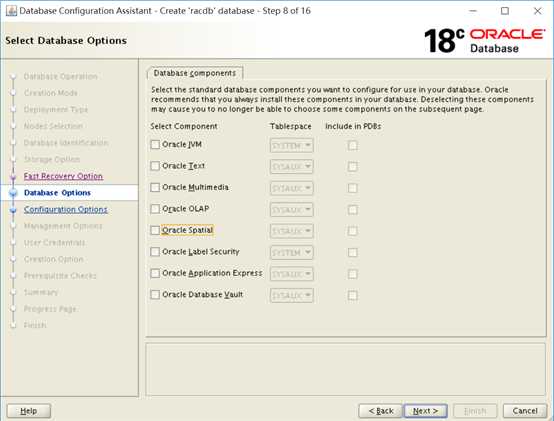Open the Oracle JVM tablespace dropdown
The height and width of the screenshot is (421, 554).
[x=291, y=146]
